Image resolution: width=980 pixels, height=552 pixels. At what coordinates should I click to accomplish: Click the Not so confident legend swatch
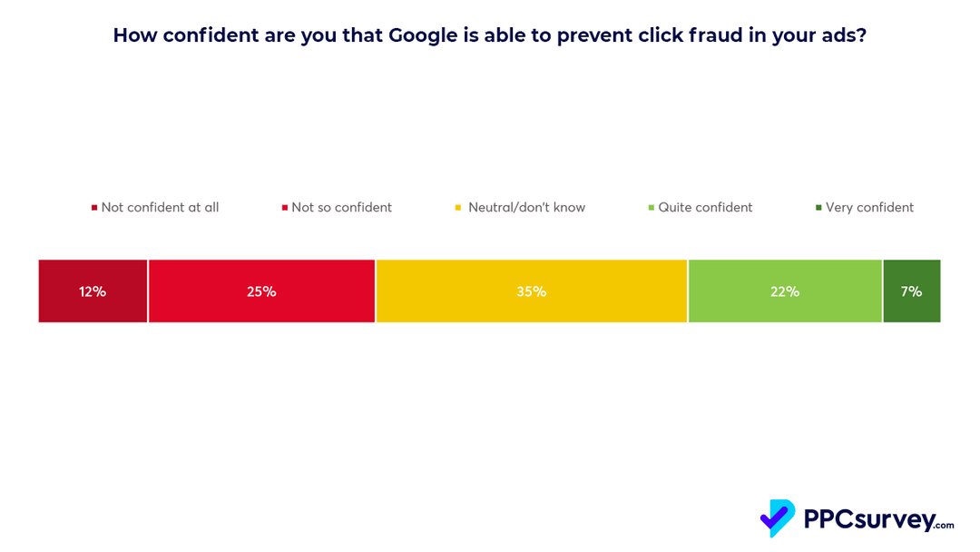[284, 208]
